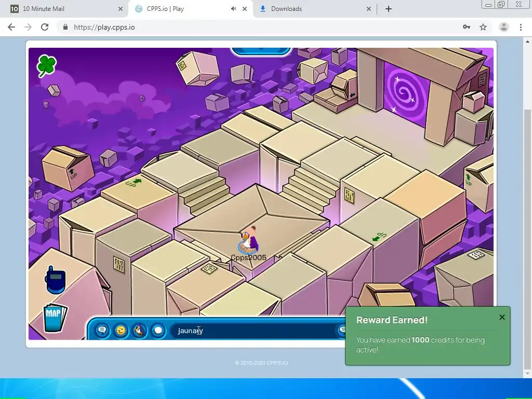The width and height of the screenshot is (532, 399).
Task: Reload the current page
Action: (x=45, y=27)
